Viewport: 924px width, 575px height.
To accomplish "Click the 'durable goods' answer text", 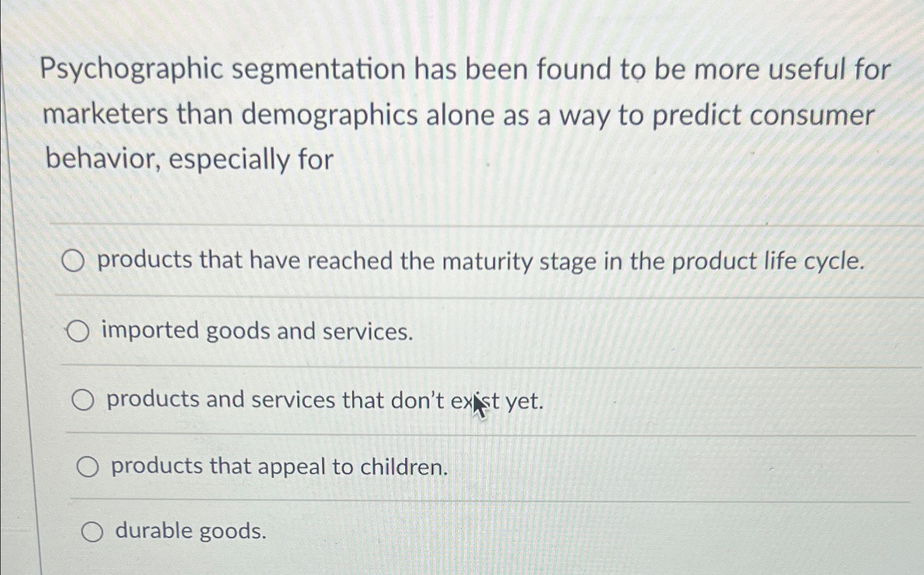I will click(x=189, y=530).
